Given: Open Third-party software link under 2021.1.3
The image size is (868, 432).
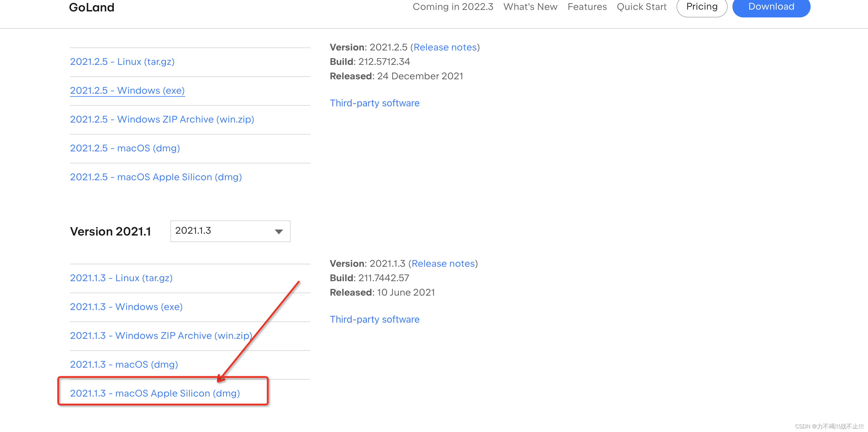Looking at the screenshot, I should pyautogui.click(x=374, y=319).
